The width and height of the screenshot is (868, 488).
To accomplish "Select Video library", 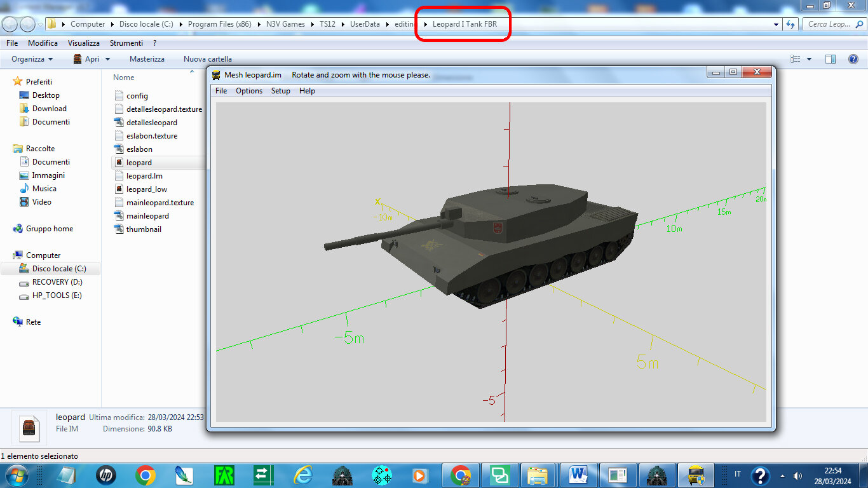I will click(41, 202).
